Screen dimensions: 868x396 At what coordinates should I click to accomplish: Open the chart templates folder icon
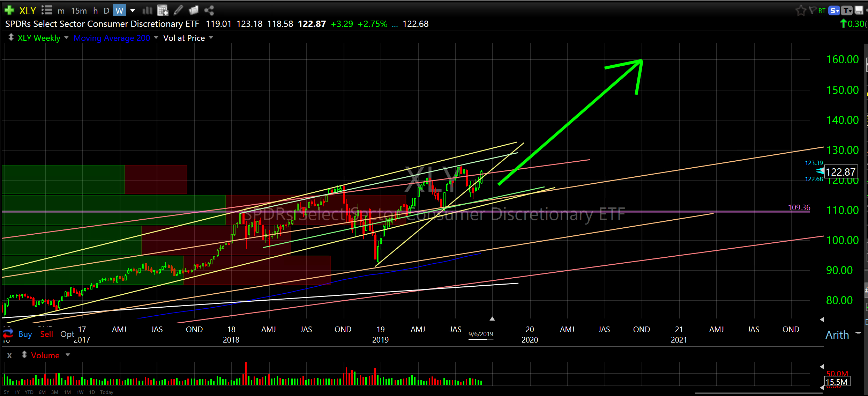point(193,10)
